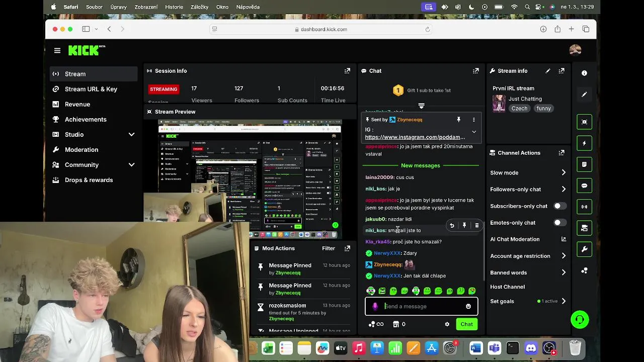Open Safari Záložky menu

coord(200,7)
